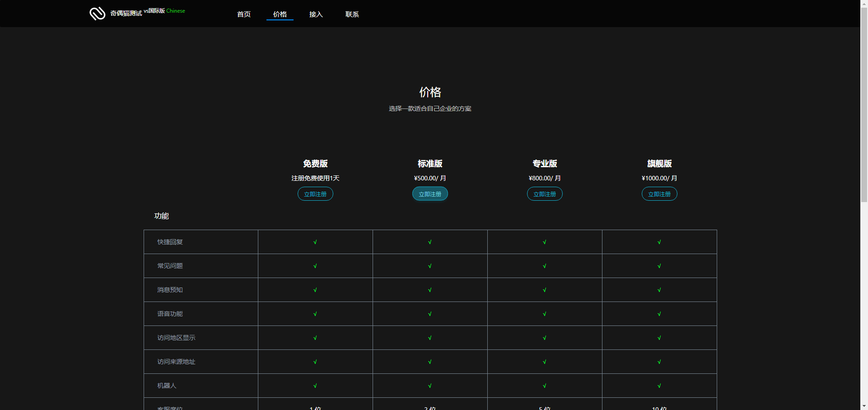Register for the 旗舰版 plan
This screenshot has height=410, width=868.
coord(659,194)
